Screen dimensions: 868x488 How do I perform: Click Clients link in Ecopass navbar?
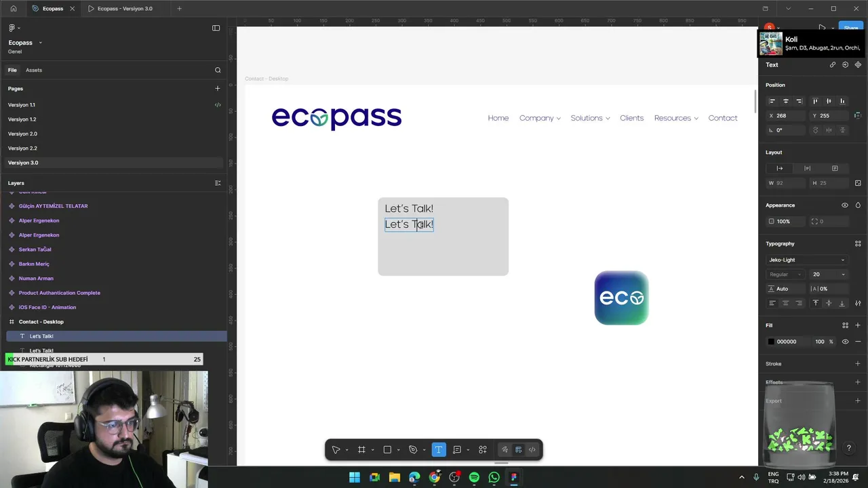(x=632, y=118)
